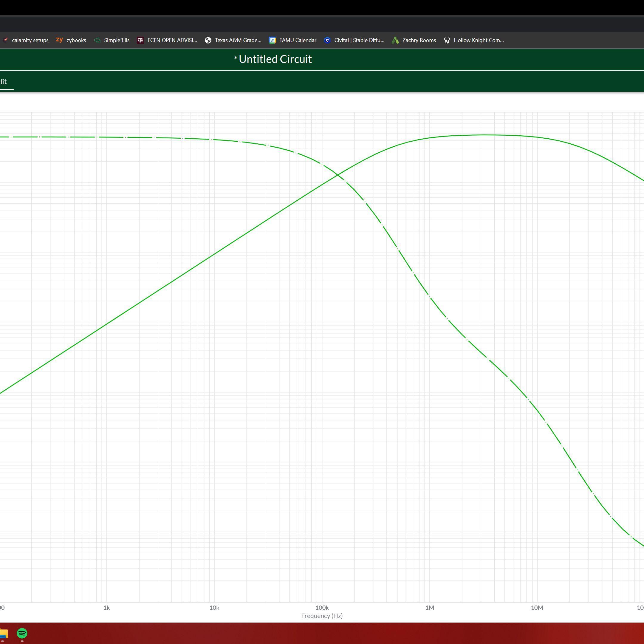Open the SimpleBills bookmark
The width and height of the screenshot is (644, 644).
[x=112, y=40]
